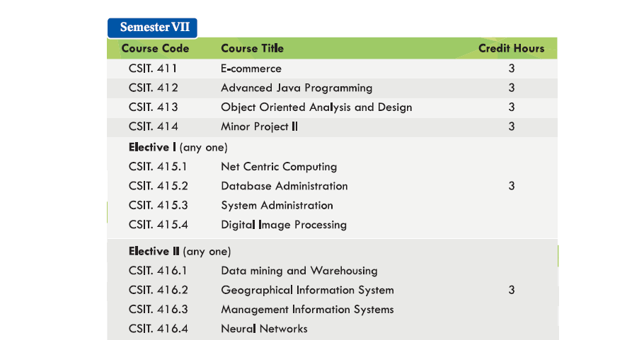Choose Net Centric Computing elective

click(279, 167)
